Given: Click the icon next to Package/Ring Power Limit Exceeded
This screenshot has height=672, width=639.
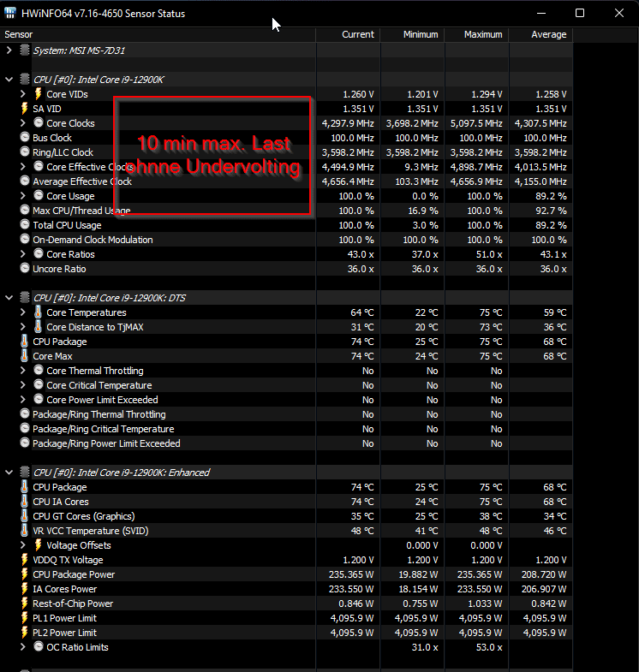Looking at the screenshot, I should pos(25,443).
